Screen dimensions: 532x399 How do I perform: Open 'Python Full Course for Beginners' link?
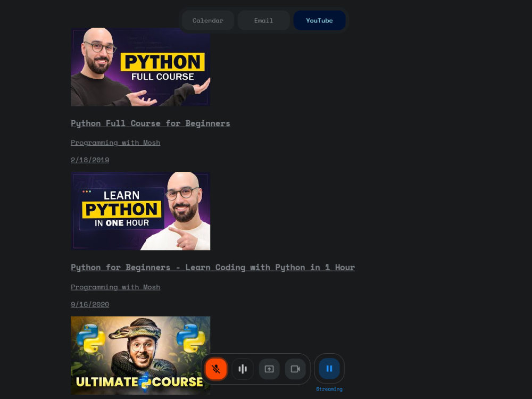151,123
